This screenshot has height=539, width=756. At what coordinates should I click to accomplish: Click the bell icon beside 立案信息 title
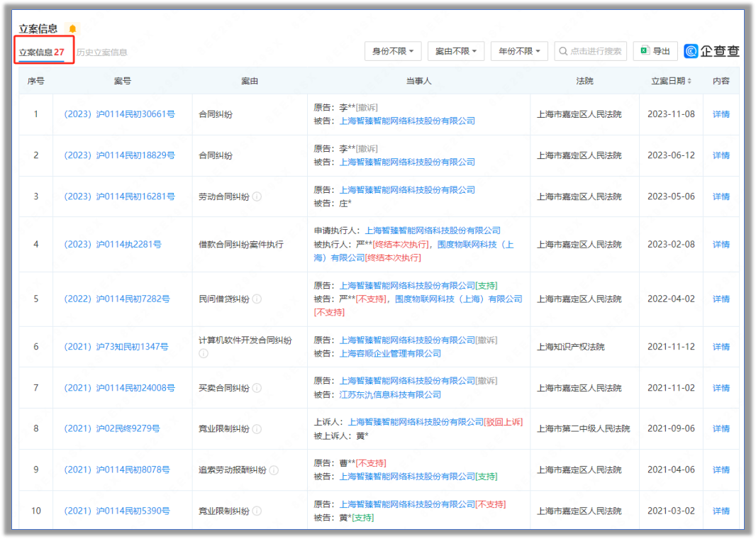point(72,29)
